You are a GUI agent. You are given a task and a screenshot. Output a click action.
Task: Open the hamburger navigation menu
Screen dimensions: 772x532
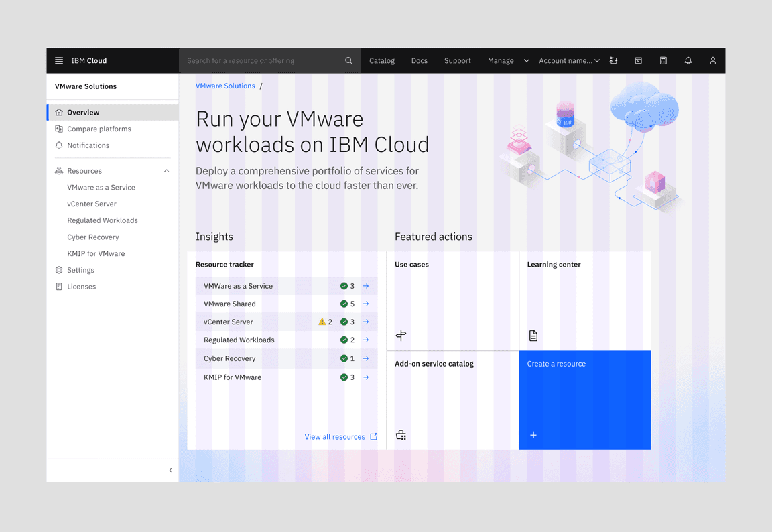pos(59,60)
